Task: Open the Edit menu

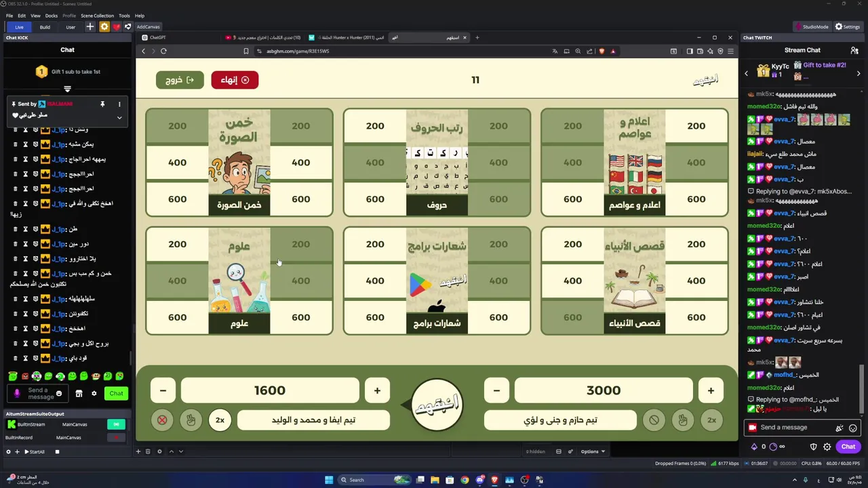Action: click(22, 16)
